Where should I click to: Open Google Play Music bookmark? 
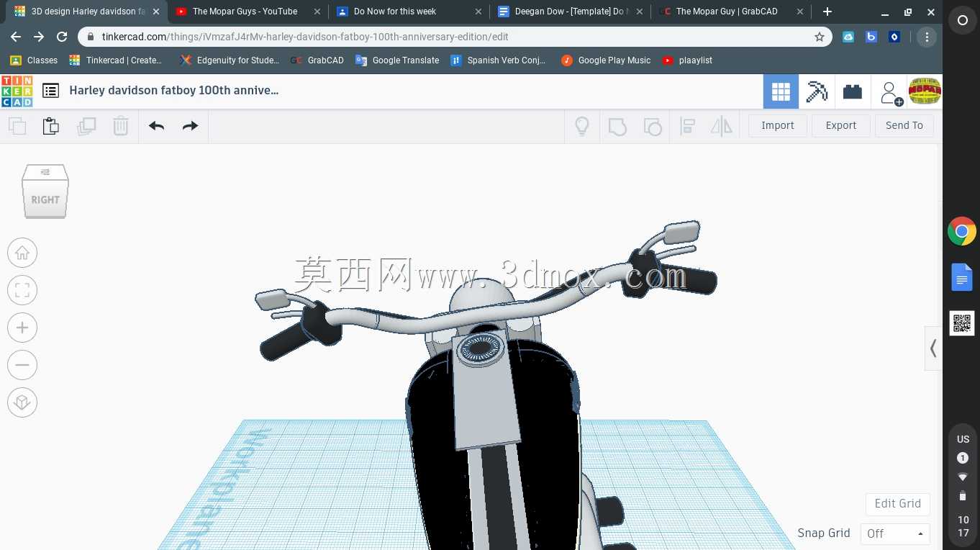[606, 60]
